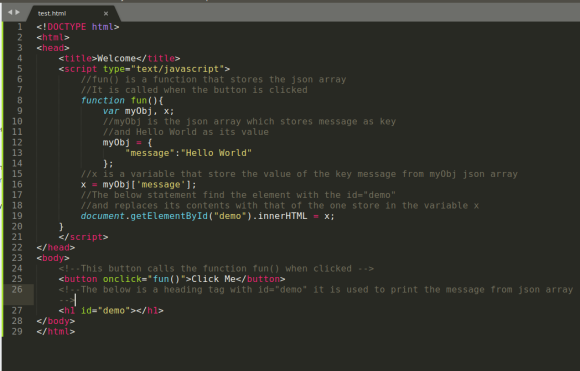This screenshot has width=580, height=371.
Task: Click the opening html tag on line 2
Action: tap(53, 37)
